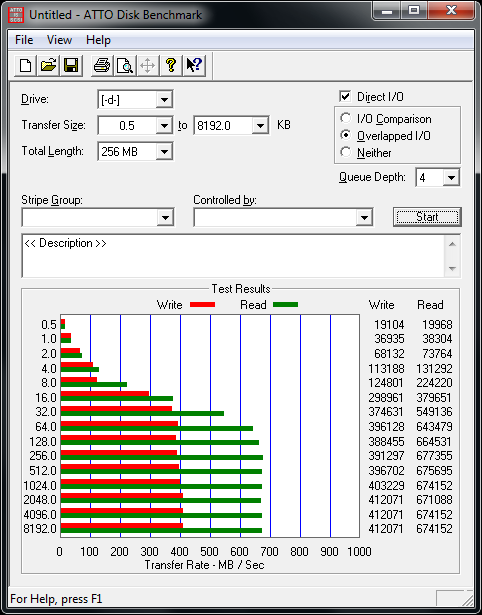Click the yellow question mark About icon
Viewport: 482px width, 615px height.
click(x=171, y=66)
